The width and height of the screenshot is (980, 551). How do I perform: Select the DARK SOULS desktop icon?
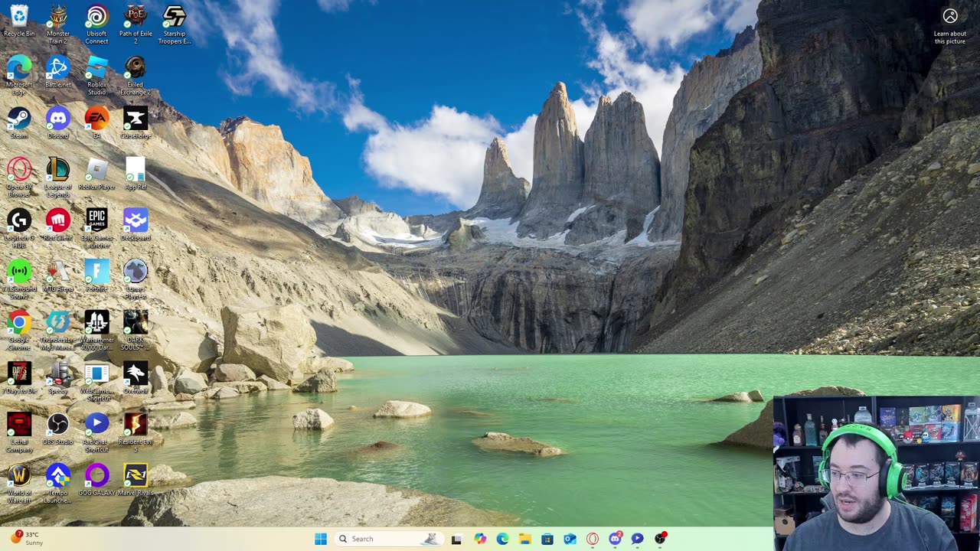pos(136,331)
